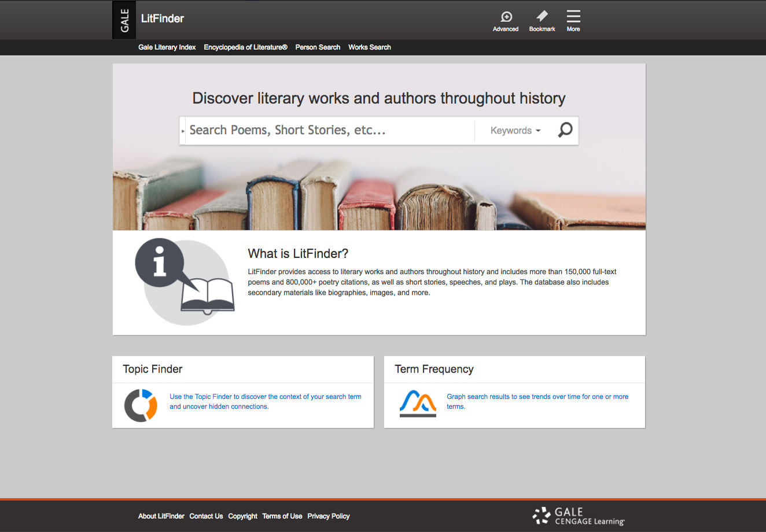Go to Works Search
This screenshot has height=532, width=766.
click(370, 47)
